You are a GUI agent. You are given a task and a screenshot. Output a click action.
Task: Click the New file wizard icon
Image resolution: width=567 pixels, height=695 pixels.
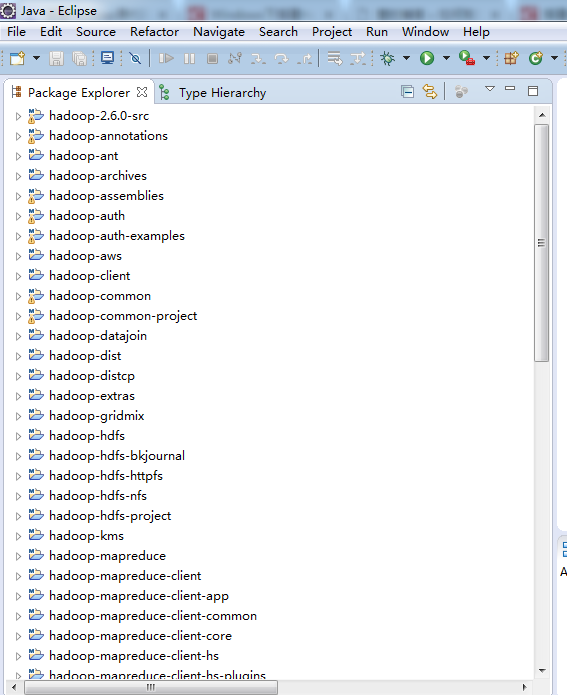pos(18,58)
